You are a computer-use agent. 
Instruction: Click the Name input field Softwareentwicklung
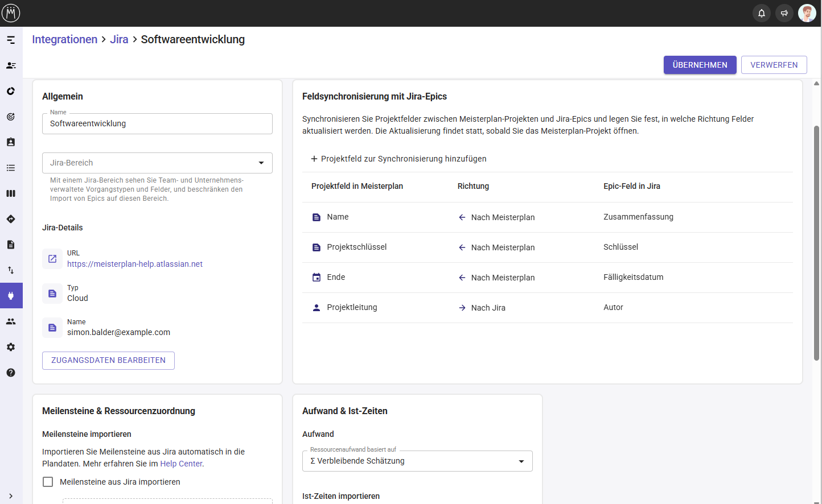(157, 123)
